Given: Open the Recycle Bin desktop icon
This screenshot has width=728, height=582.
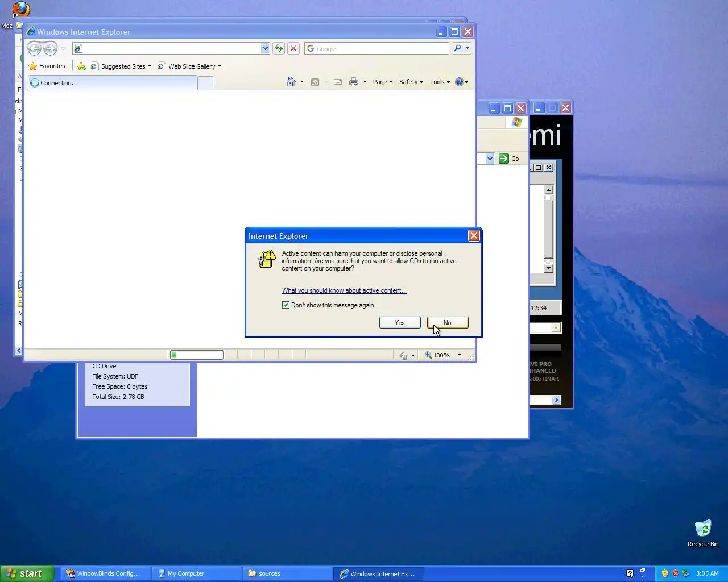Looking at the screenshot, I should (703, 533).
